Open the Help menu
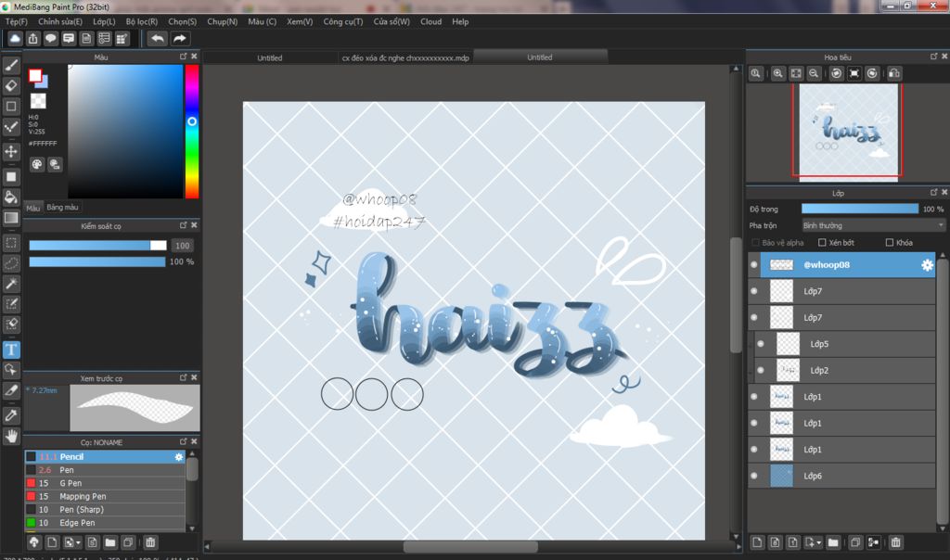Screen dimensions: 950x560 (x=460, y=21)
